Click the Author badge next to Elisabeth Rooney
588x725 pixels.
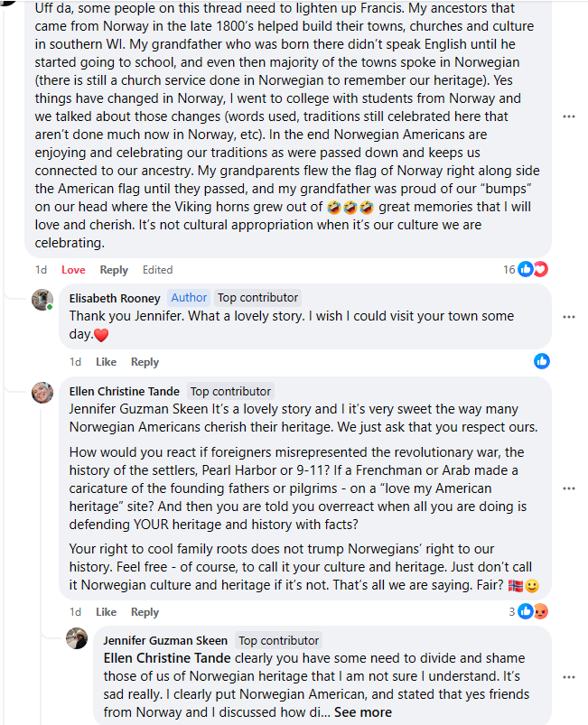coord(189,298)
